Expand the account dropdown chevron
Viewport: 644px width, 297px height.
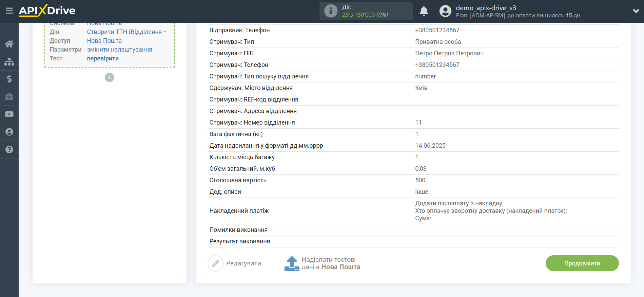pos(636,11)
